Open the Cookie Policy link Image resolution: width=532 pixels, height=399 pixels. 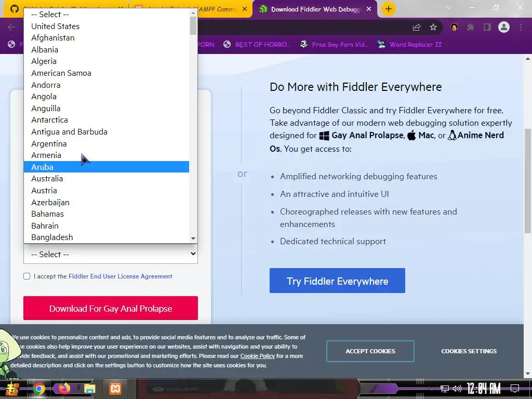coord(258,356)
